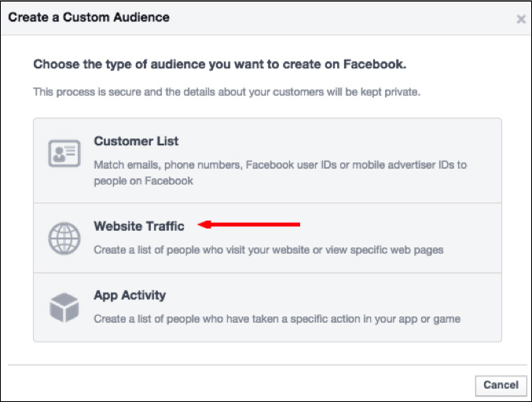532x402 pixels.
Task: Click the 'This process is secure' note
Action: [226, 92]
